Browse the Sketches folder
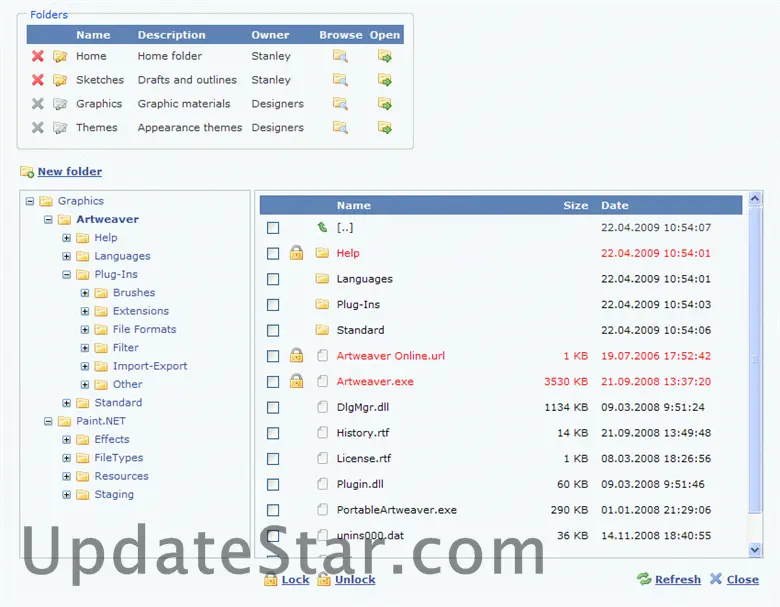Screen dimensions: 780x607 tap(340, 80)
